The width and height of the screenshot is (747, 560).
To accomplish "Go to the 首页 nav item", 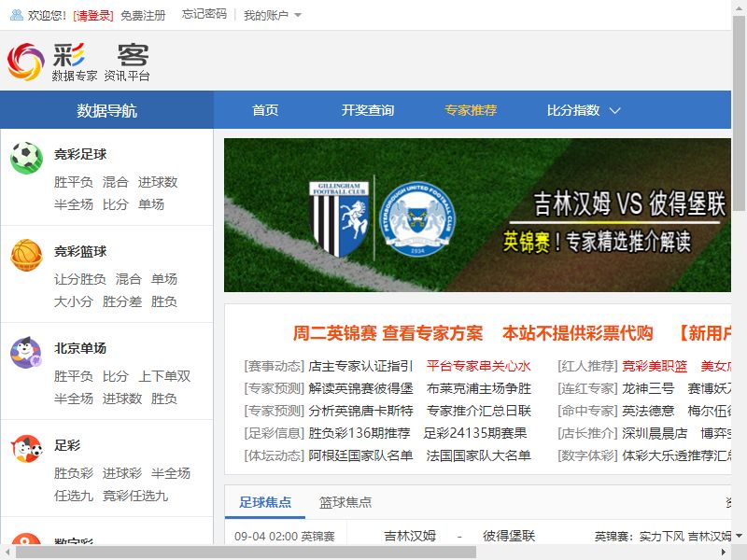I will (265, 110).
